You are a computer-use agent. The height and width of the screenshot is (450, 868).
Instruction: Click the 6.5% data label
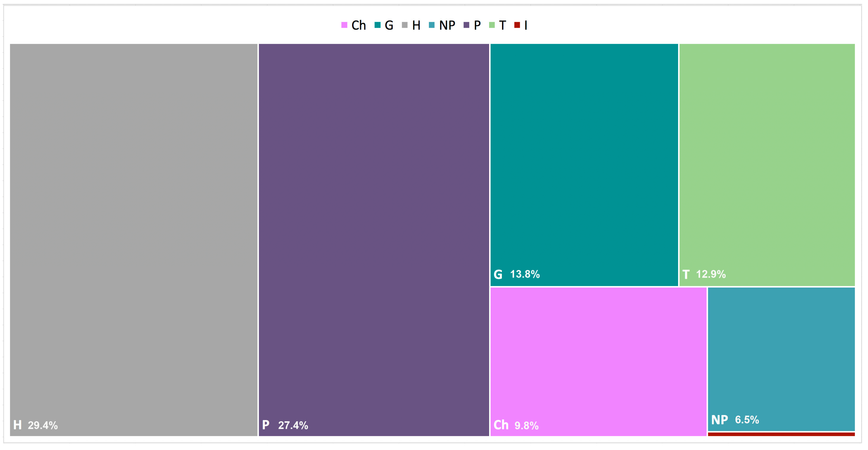point(747,420)
